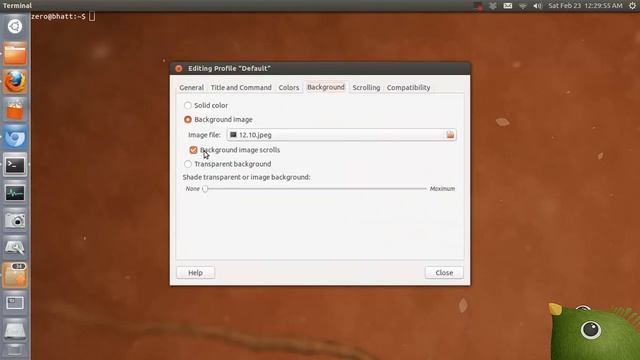Close the Editing Profile dialog via title icon

179,69
